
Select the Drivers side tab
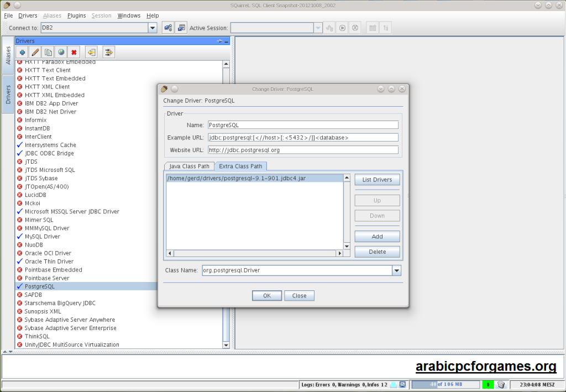tap(8, 94)
